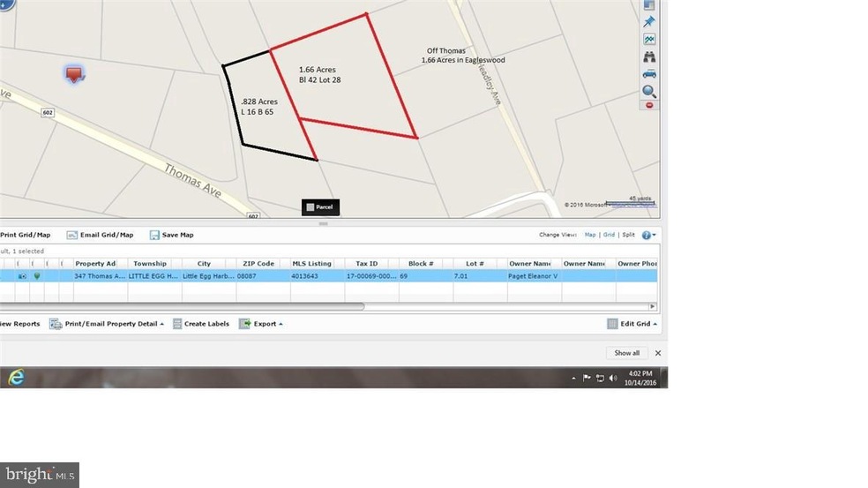868x488 pixels.
Task: Switch to Split view
Action: [x=628, y=235]
